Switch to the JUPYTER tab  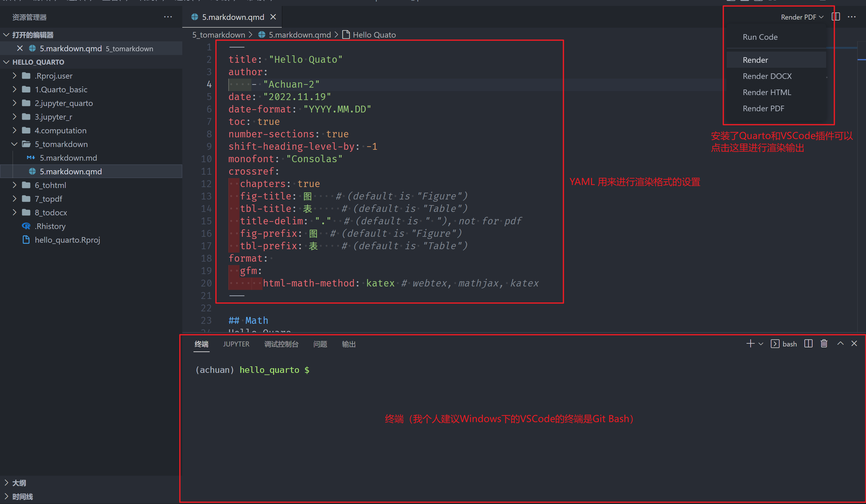pos(236,344)
